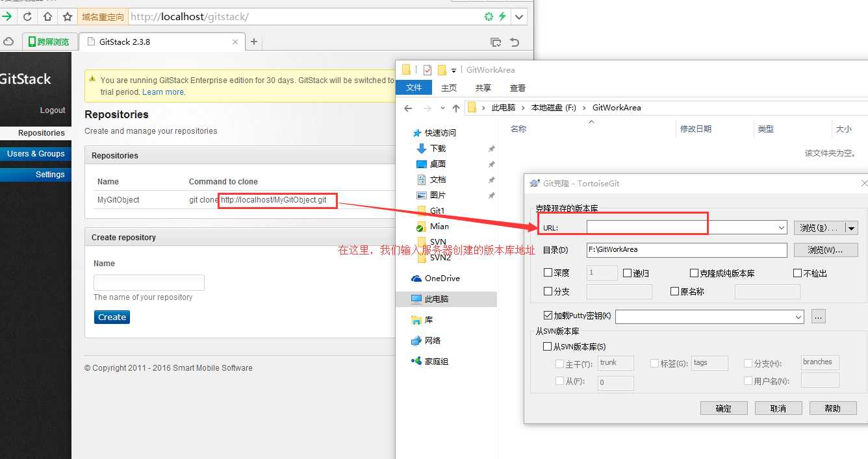Go back in Explorer navigation
The height and width of the screenshot is (459, 868).
pyautogui.click(x=408, y=108)
